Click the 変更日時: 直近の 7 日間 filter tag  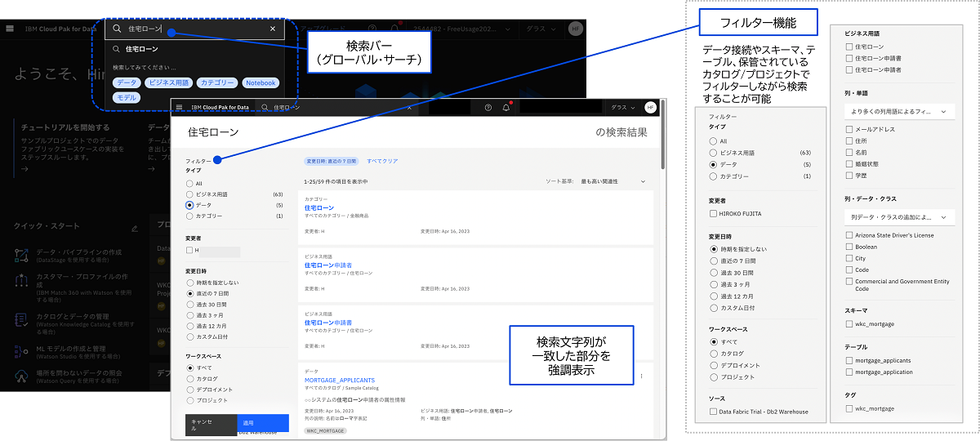(331, 162)
